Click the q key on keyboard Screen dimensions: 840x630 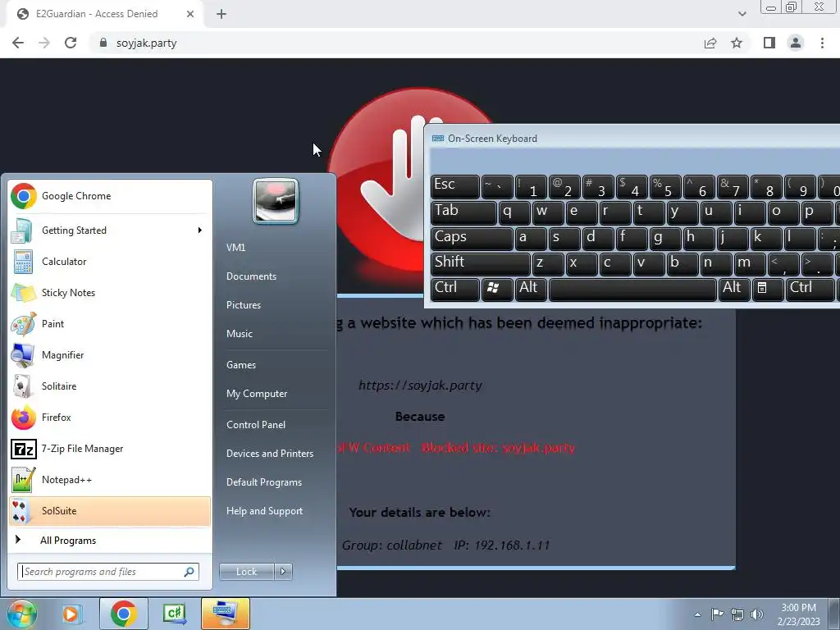coord(515,212)
